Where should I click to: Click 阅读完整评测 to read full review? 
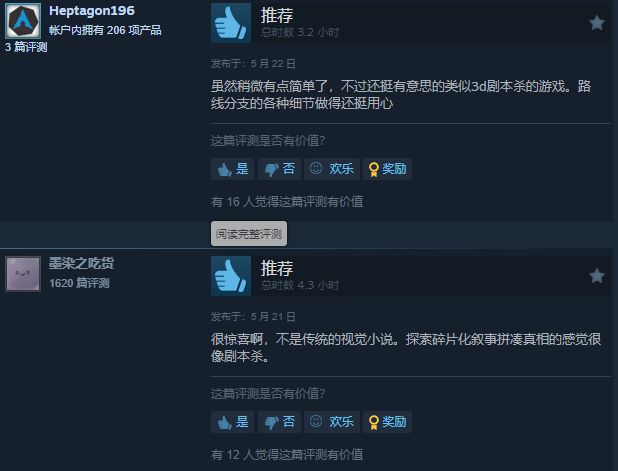(x=249, y=234)
